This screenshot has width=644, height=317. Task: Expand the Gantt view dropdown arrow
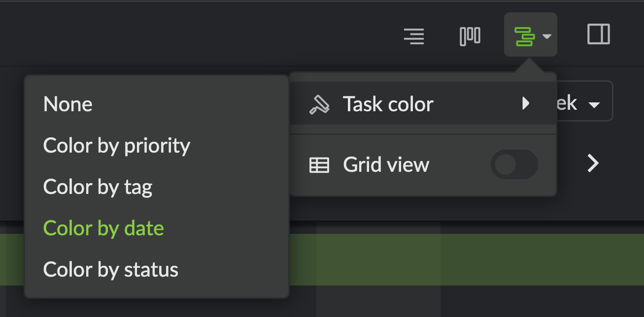[546, 36]
